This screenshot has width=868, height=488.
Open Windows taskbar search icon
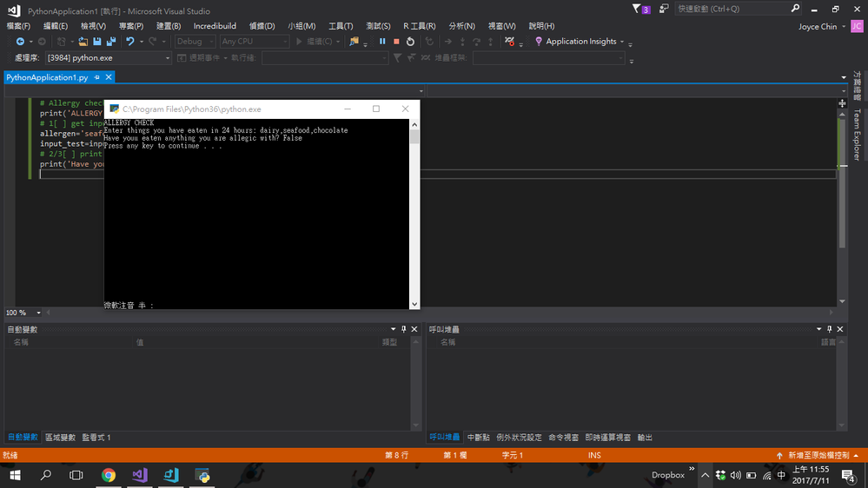pos(46,475)
